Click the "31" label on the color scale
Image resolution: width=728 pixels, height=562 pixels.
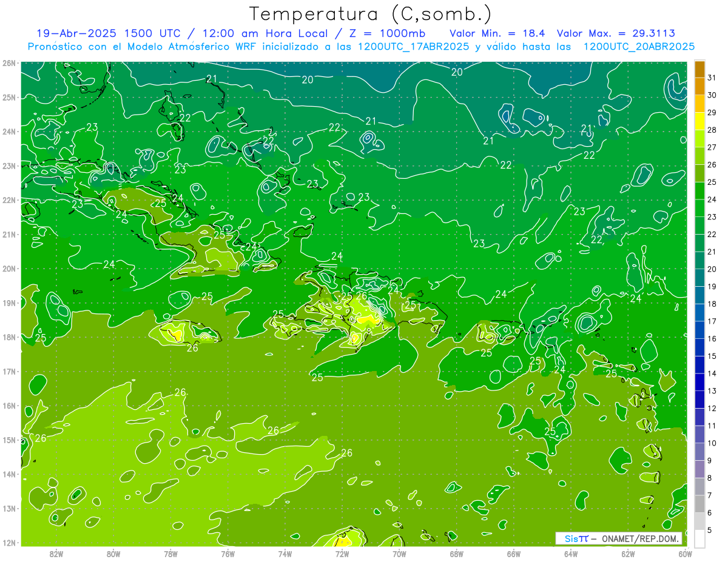tap(712, 78)
